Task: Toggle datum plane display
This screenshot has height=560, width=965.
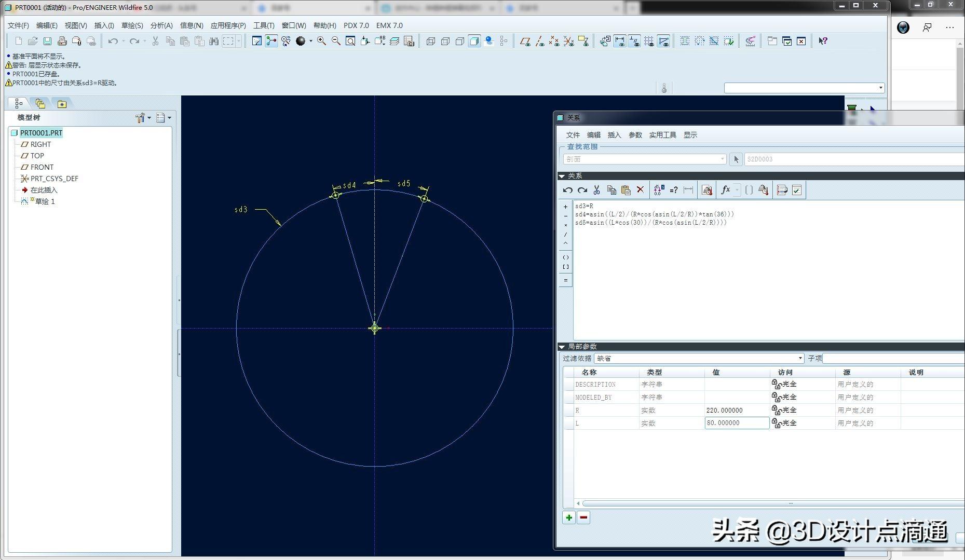Action: pos(525,41)
